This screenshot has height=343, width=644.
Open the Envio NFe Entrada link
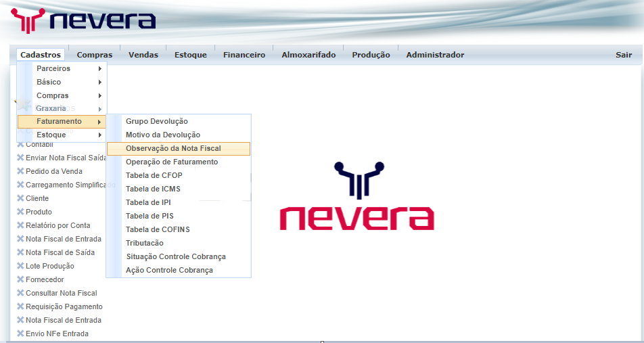click(x=57, y=334)
